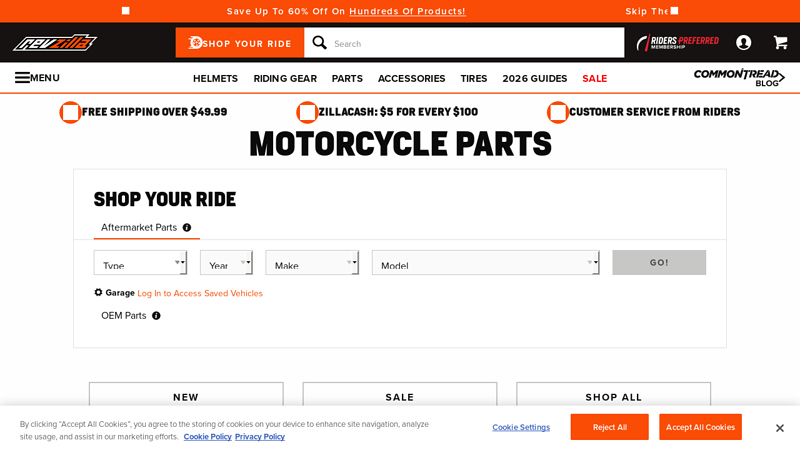Close the cookie banner with X
The width and height of the screenshot is (800, 450).
click(780, 428)
